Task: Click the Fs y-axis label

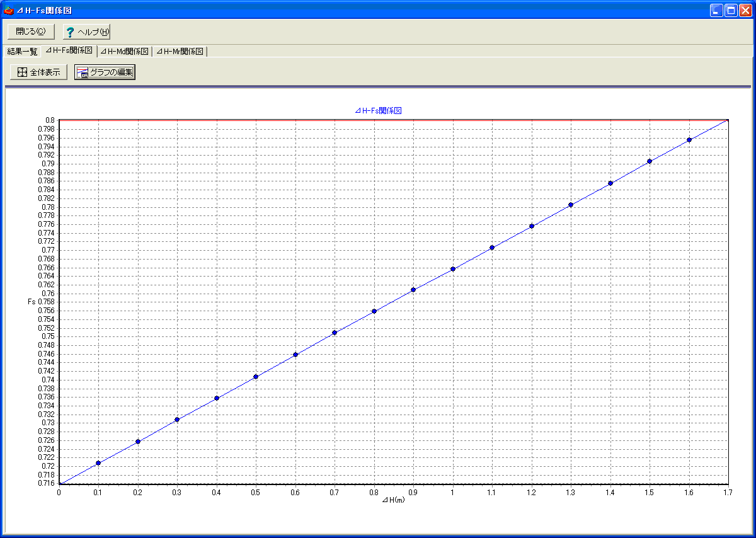Action: (32, 302)
